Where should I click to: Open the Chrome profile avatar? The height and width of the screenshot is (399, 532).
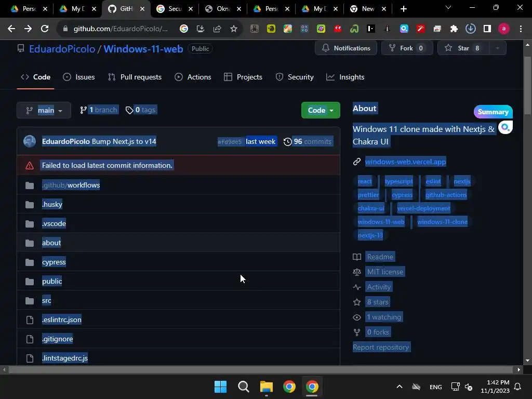coord(504,29)
